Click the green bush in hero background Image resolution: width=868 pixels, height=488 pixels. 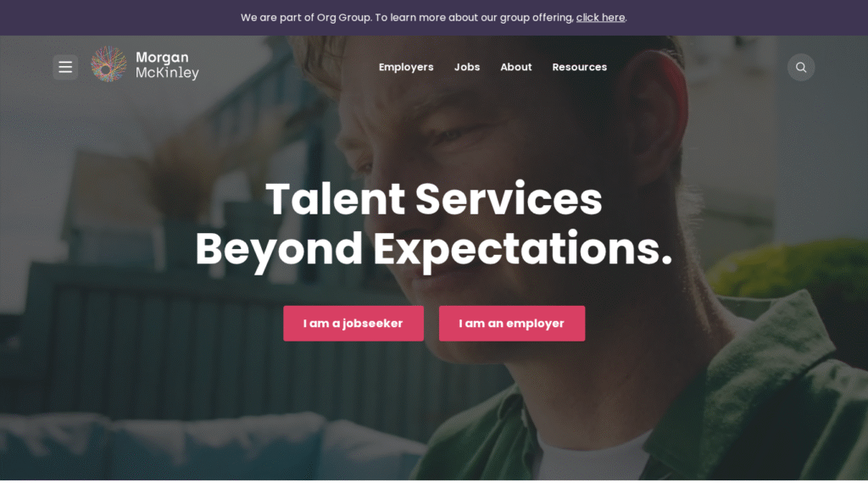coord(792,271)
